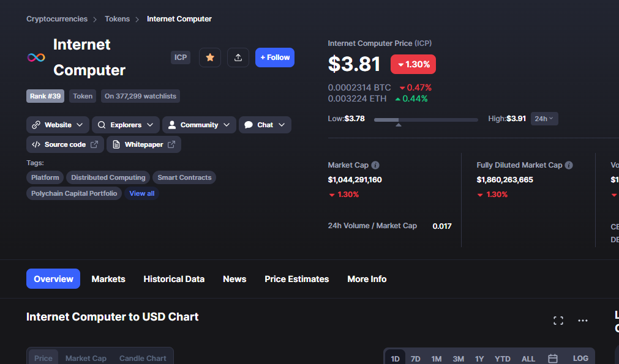Set chart range to 1M
This screenshot has height=364, width=619.
pos(436,358)
